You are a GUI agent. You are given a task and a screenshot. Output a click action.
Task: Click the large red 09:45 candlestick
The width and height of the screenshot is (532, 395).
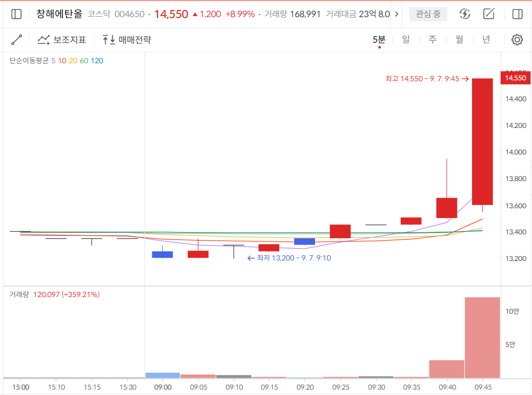pyautogui.click(x=483, y=142)
